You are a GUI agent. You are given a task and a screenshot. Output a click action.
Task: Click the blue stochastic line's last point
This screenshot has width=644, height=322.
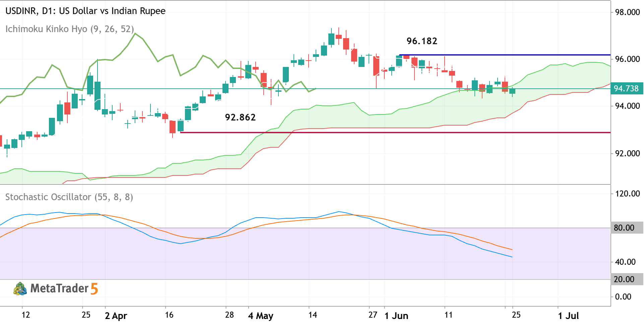512,257
